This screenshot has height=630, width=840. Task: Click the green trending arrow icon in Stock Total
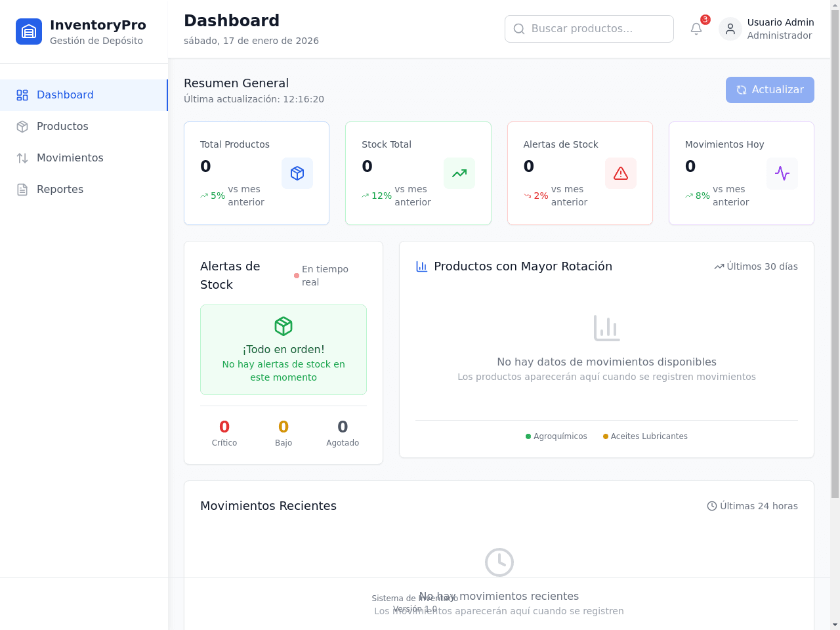click(459, 173)
